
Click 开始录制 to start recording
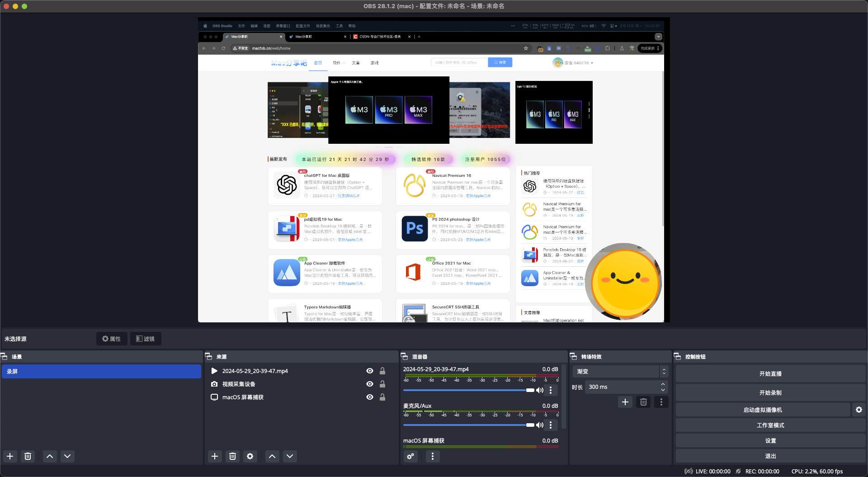770,392
